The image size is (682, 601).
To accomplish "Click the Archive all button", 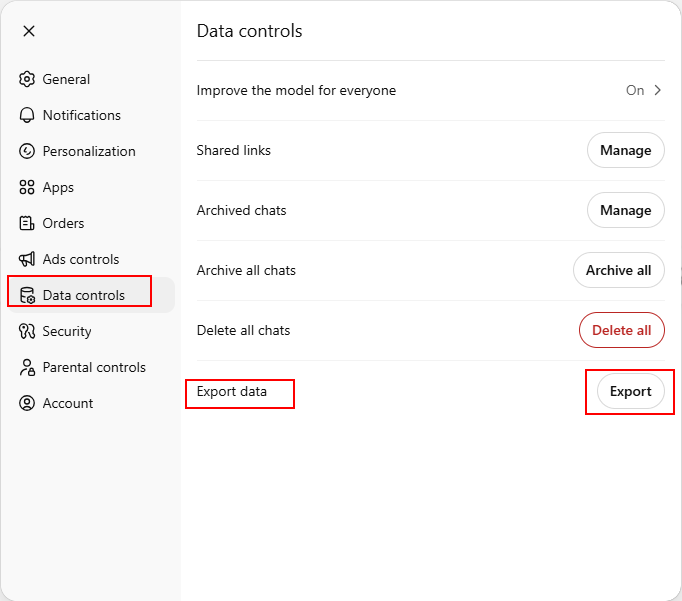I will (618, 270).
